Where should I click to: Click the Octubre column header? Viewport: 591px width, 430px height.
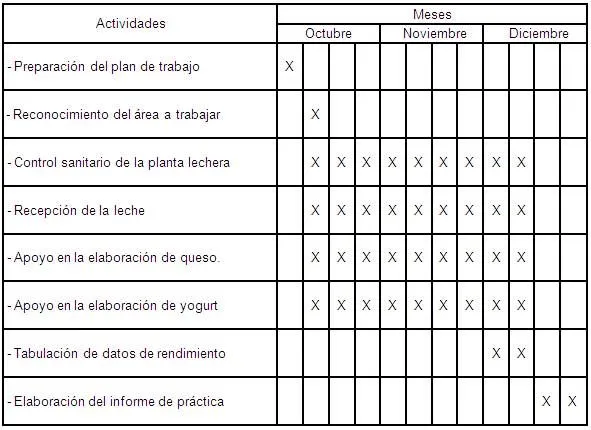click(328, 34)
